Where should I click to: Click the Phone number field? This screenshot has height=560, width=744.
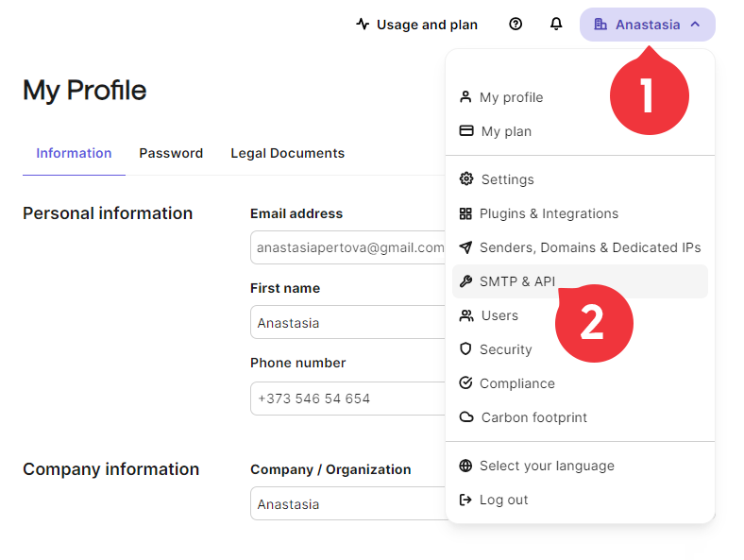coord(347,399)
